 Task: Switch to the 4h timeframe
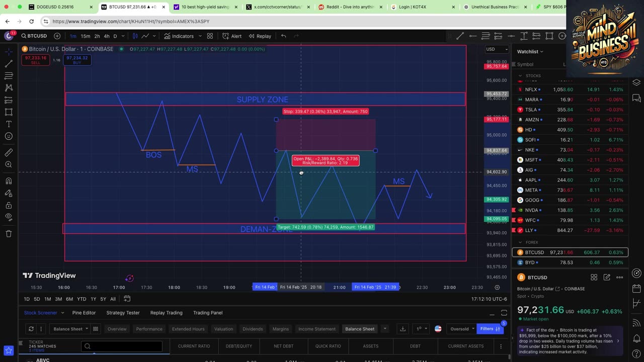point(107,36)
